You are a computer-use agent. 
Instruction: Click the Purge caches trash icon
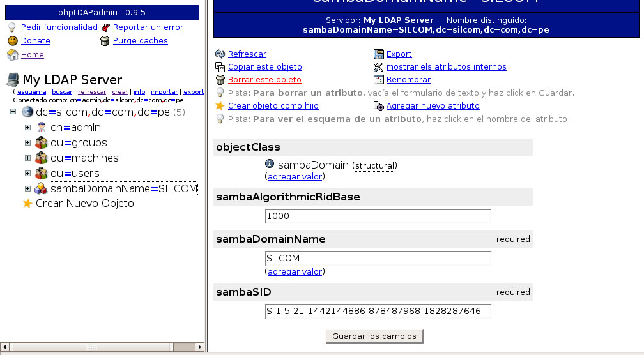point(105,41)
